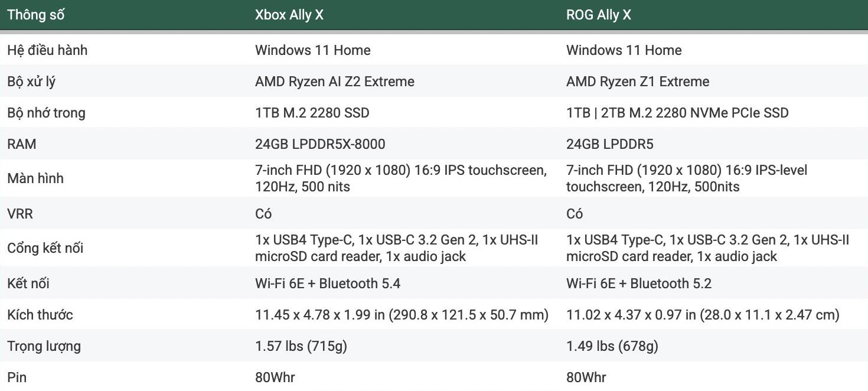Select the 24GB LPDDR5X-8000 text
868x391 pixels.
point(320,144)
